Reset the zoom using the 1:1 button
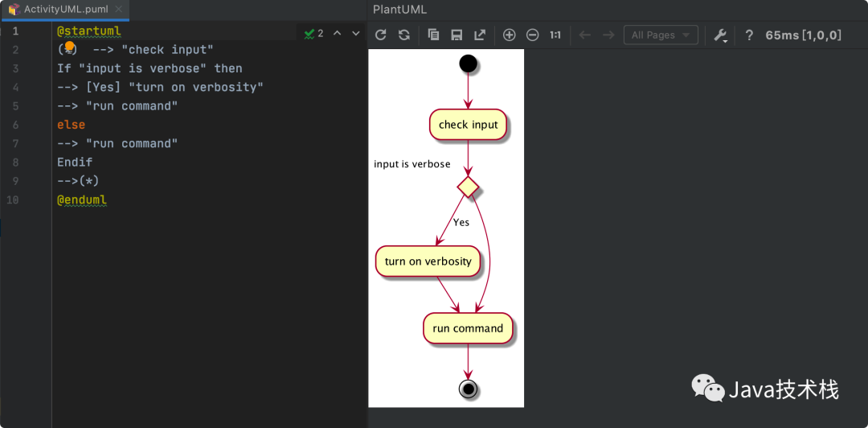868x428 pixels. coord(555,35)
